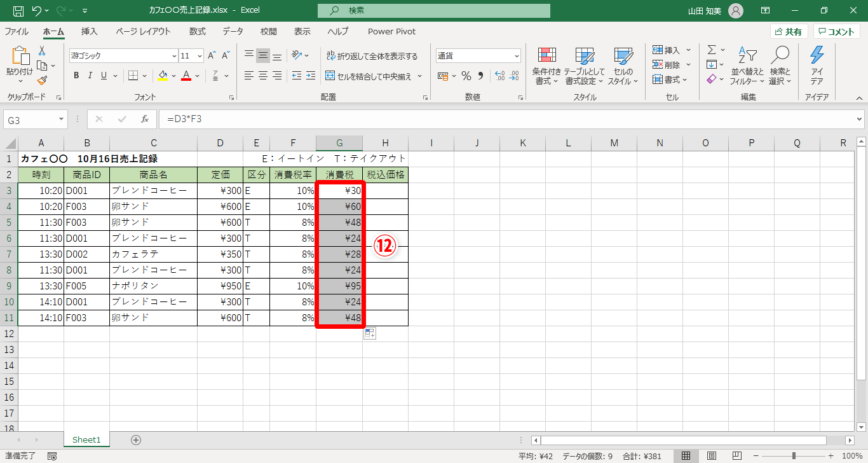Increase font size with the larger A icon
Image resolution: width=868 pixels, height=463 pixels.
212,55
